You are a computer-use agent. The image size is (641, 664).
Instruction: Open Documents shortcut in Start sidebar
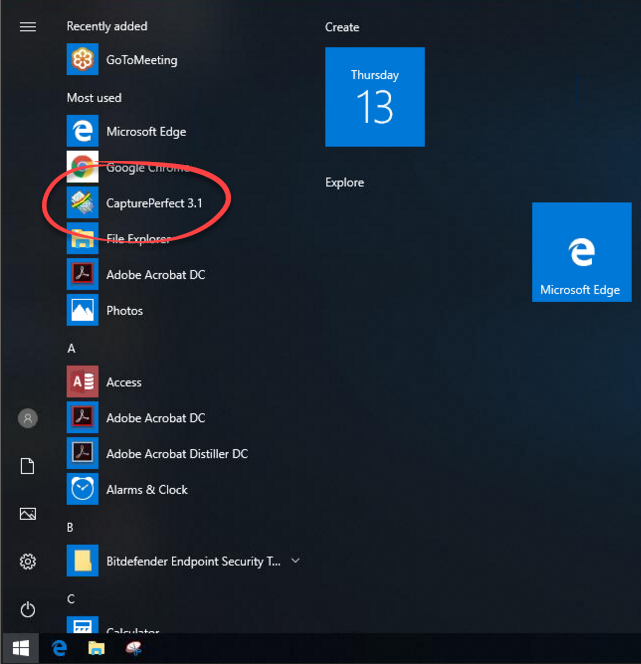(x=28, y=466)
